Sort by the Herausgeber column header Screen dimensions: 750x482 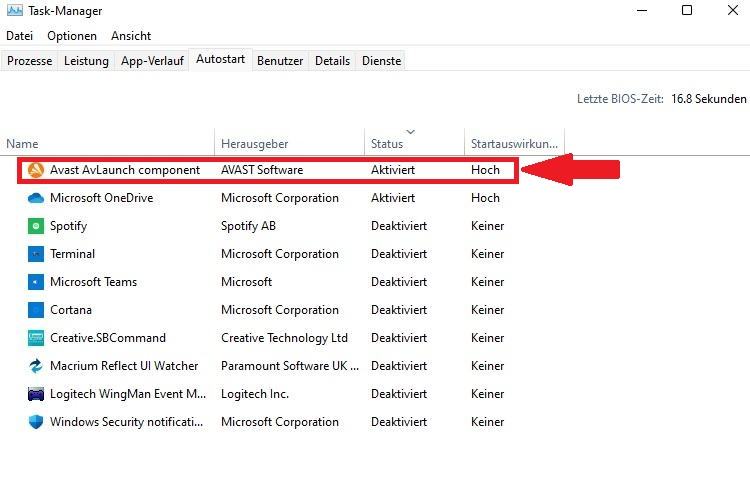pyautogui.click(x=254, y=144)
